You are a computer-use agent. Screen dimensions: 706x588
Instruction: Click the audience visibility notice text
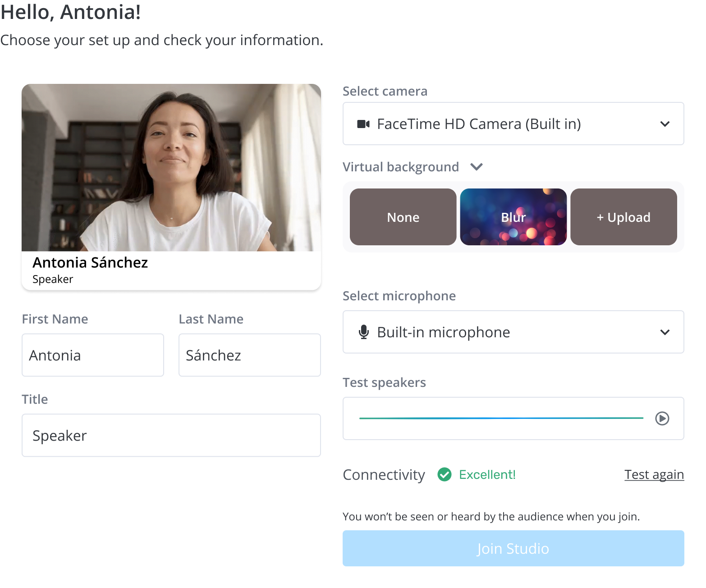(x=491, y=516)
